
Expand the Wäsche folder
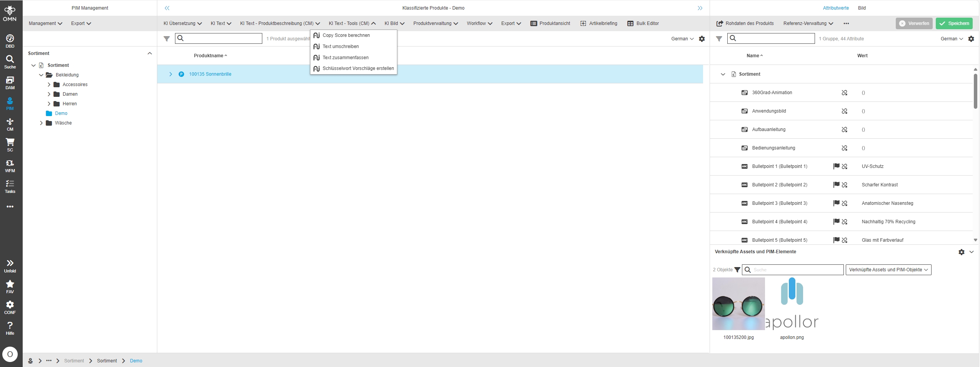click(41, 123)
